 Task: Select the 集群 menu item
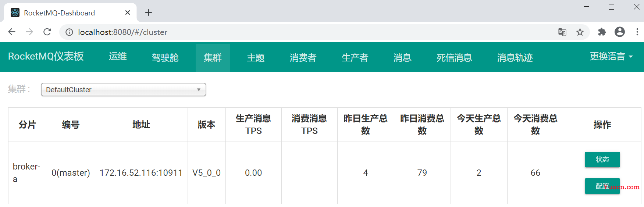[x=213, y=58]
